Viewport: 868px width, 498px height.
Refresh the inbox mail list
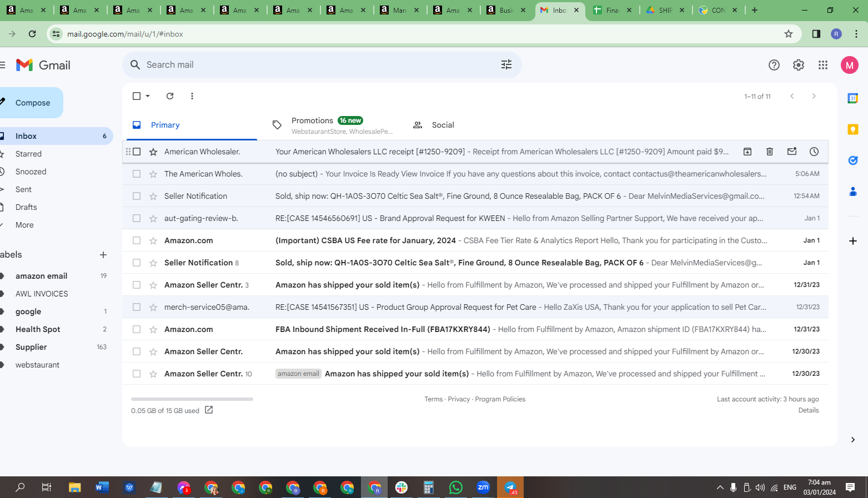pyautogui.click(x=170, y=96)
